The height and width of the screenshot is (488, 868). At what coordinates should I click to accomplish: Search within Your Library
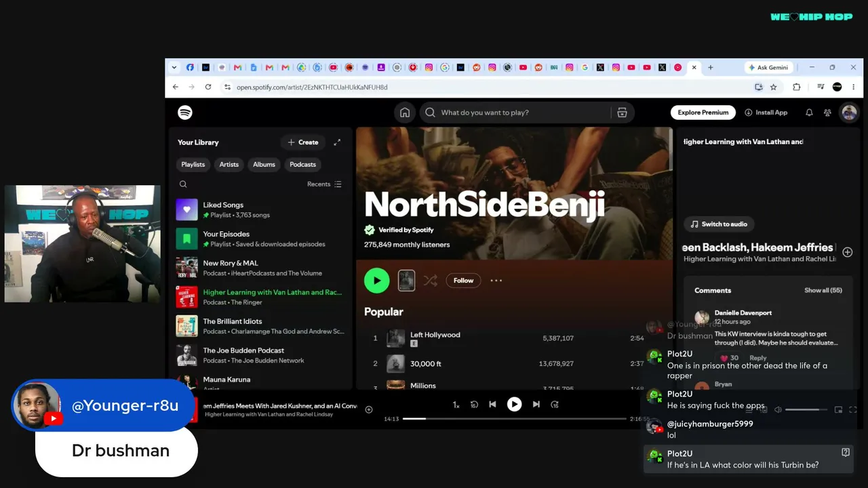[x=183, y=184]
